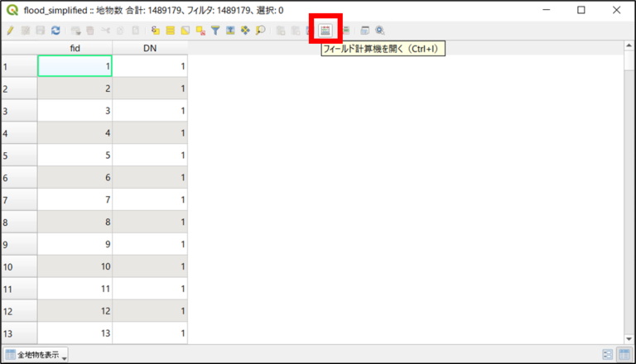This screenshot has width=636, height=364.
Task: Select row header 6
Action: [x=19, y=178]
